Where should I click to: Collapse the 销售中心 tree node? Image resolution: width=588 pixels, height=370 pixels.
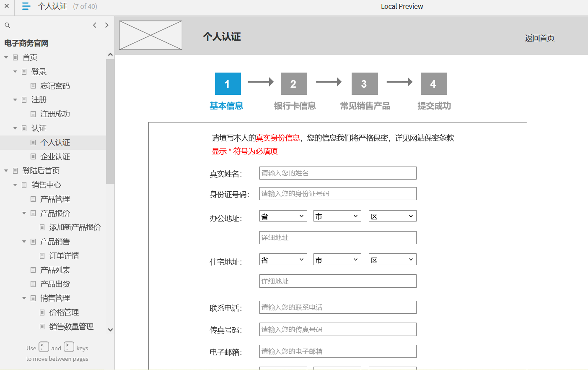pyautogui.click(x=15, y=185)
